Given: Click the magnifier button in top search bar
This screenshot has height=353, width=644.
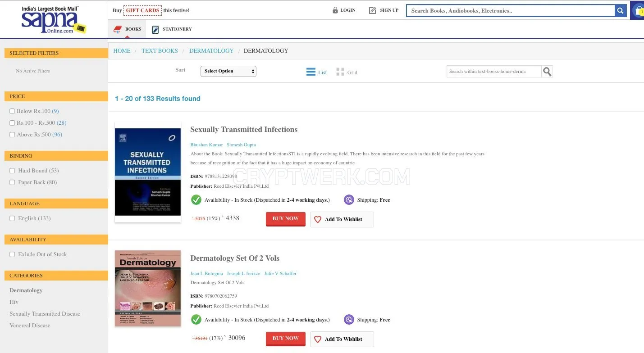Looking at the screenshot, I should pos(621,11).
